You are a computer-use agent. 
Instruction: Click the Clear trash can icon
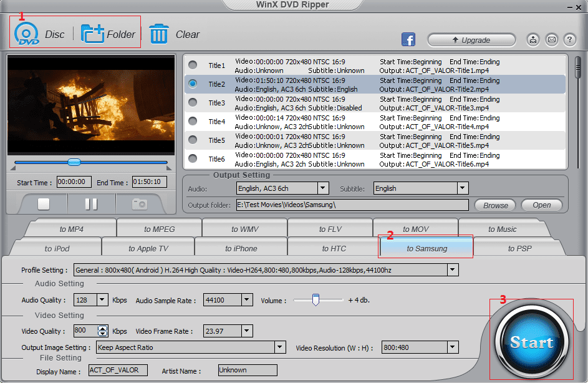point(159,34)
